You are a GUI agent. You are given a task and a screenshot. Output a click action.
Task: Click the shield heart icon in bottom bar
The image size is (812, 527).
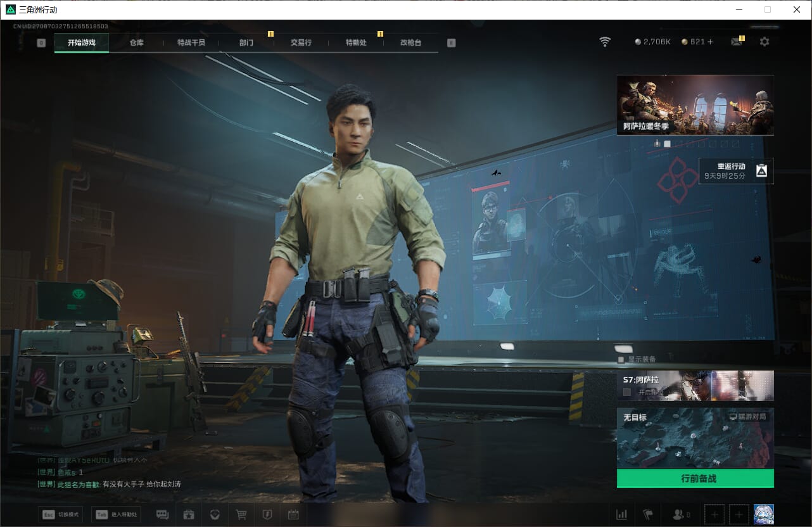215,514
